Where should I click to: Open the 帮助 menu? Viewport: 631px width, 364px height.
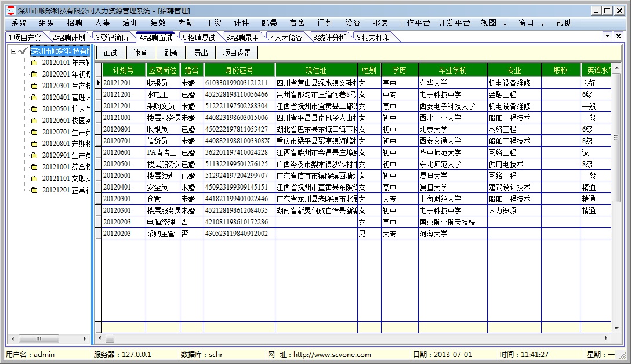tap(564, 23)
